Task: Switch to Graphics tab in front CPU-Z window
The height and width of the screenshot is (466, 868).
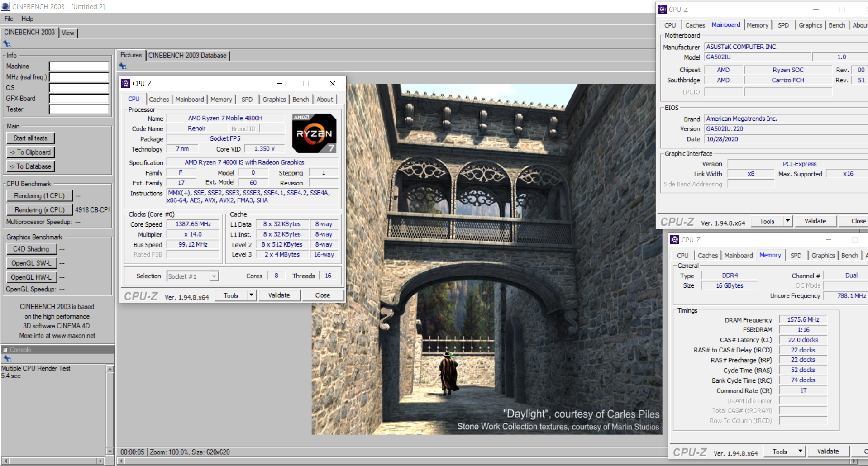Action: pos(274,99)
